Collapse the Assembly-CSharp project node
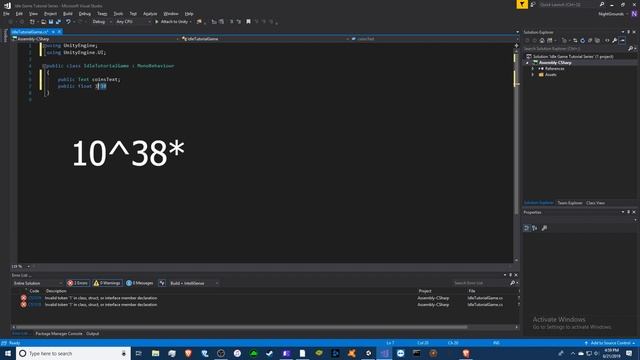The image size is (640, 360). click(x=527, y=63)
